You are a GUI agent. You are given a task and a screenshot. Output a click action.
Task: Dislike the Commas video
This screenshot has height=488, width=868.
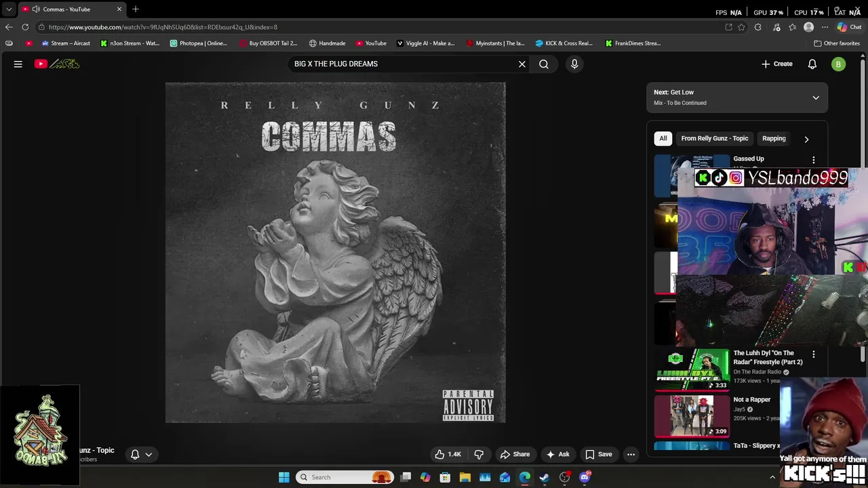(479, 454)
